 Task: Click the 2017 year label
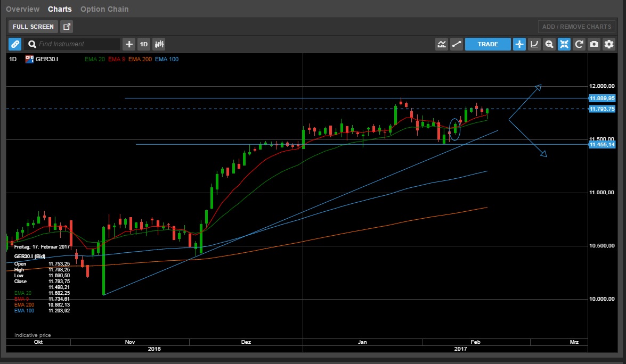[x=460, y=349]
